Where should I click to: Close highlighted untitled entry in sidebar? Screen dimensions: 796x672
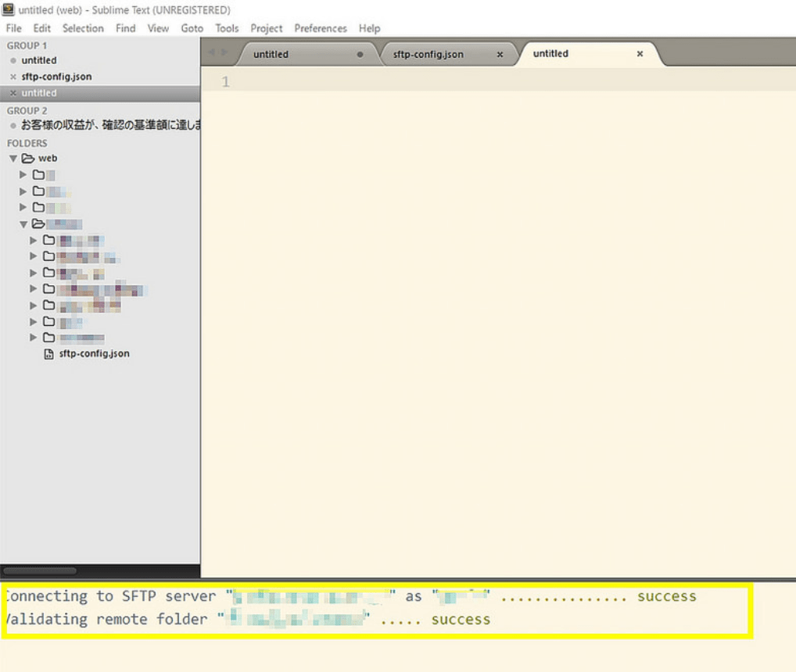click(x=13, y=93)
